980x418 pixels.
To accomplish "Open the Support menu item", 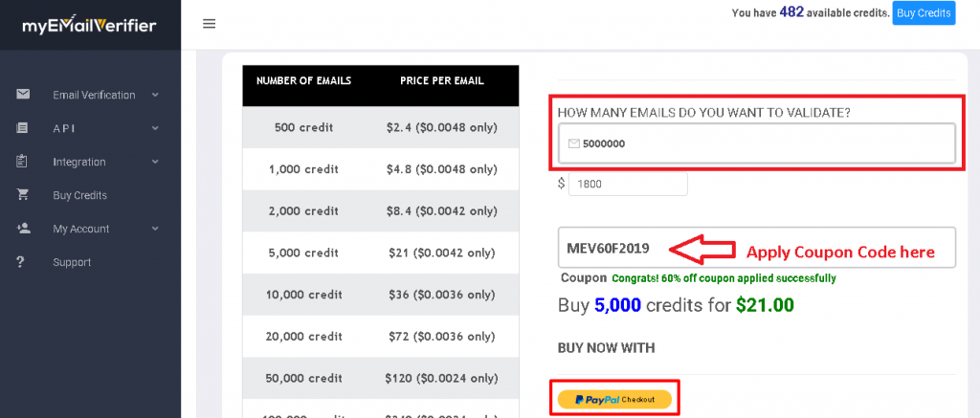I will coord(72,262).
